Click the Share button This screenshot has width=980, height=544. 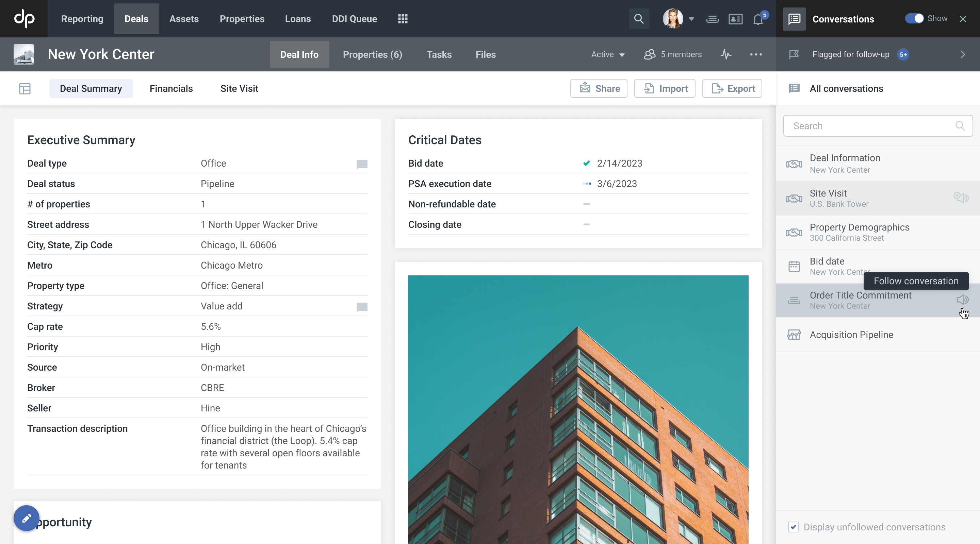[x=599, y=89]
